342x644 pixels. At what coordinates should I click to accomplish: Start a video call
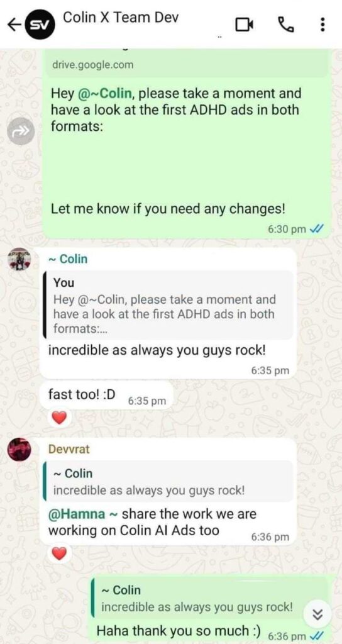pyautogui.click(x=245, y=25)
